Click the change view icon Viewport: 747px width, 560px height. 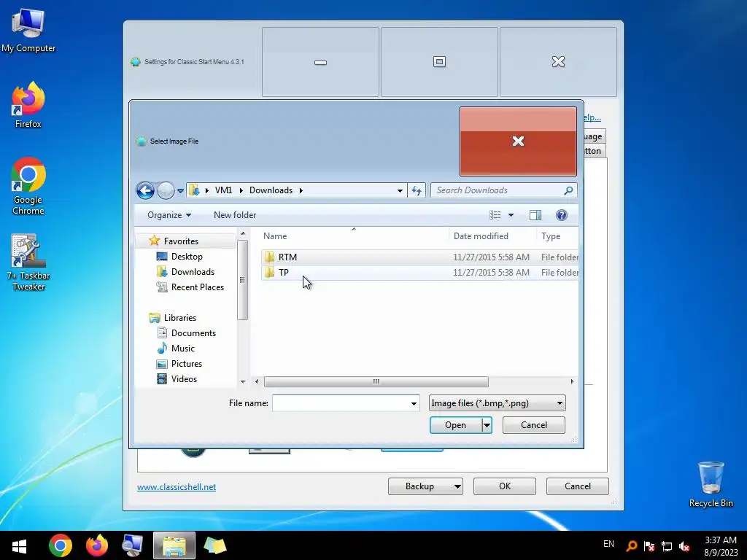pyautogui.click(x=495, y=215)
